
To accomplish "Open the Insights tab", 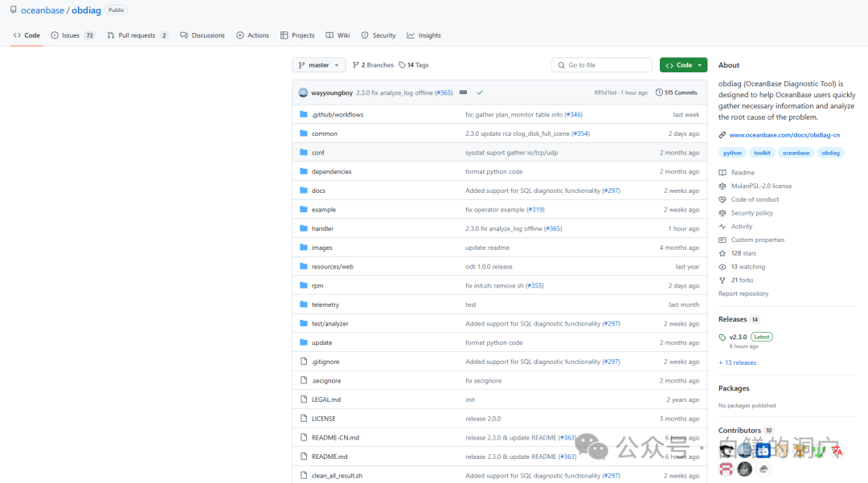I will (424, 35).
